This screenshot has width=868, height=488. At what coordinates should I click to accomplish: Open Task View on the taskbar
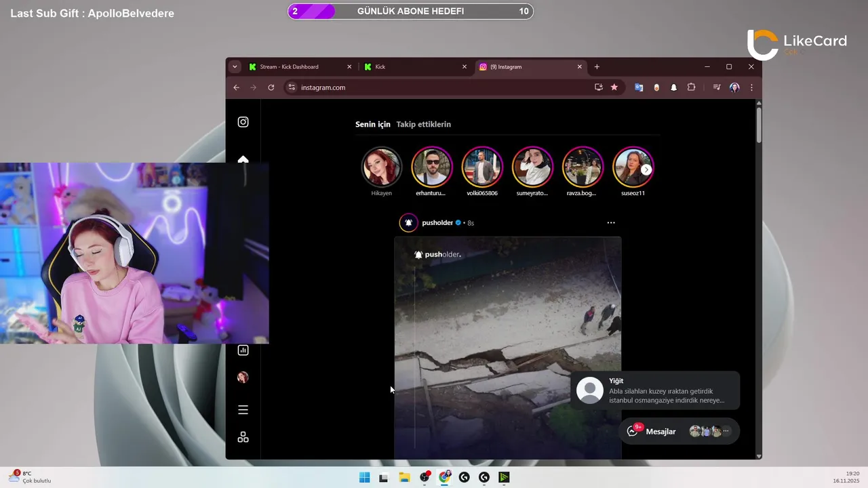pyautogui.click(x=384, y=477)
